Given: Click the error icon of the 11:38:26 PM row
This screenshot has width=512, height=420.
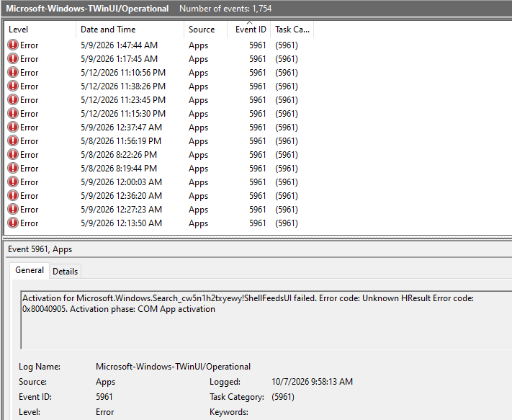Looking at the screenshot, I should point(13,86).
